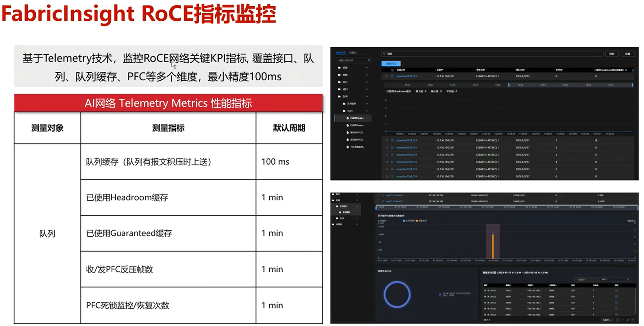The width and height of the screenshot is (644, 326).
Task: Tick checkbox of the queue 0 row in top table
Action: coord(392,76)
